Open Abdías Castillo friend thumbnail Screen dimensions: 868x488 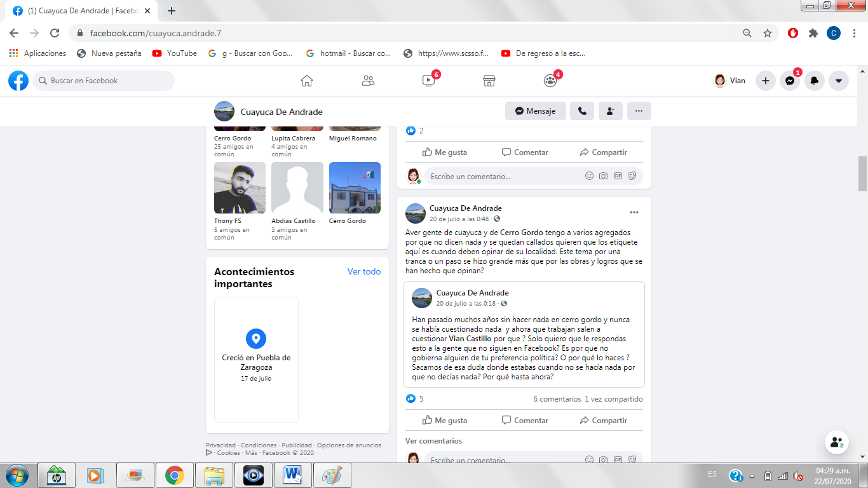point(297,188)
